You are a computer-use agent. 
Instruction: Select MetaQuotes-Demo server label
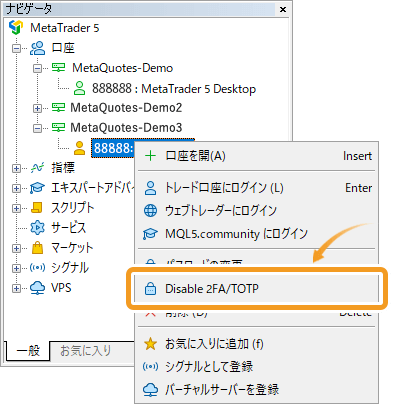coord(122,68)
